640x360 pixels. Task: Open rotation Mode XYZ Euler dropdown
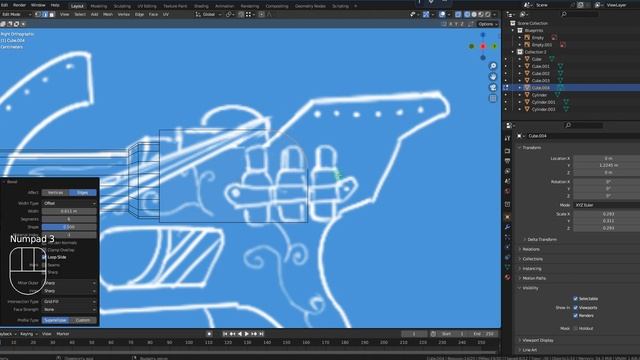point(607,205)
